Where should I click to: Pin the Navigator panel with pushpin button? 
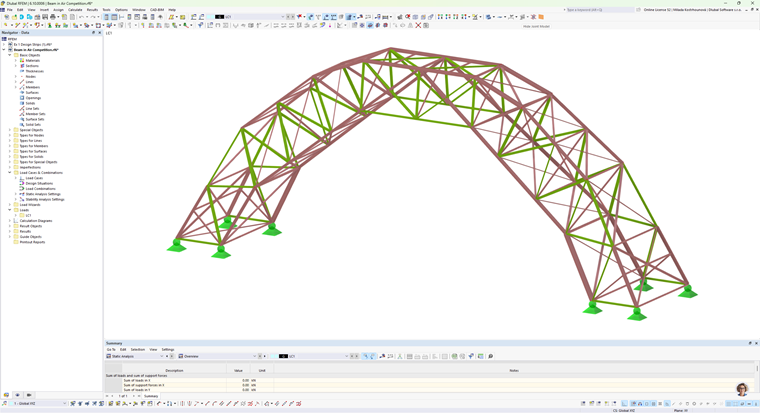click(x=94, y=32)
